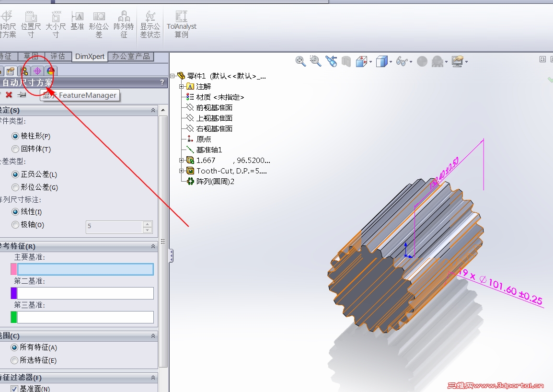Click the 第二基准 selection box
The width and height of the screenshot is (553, 392).
point(85,293)
